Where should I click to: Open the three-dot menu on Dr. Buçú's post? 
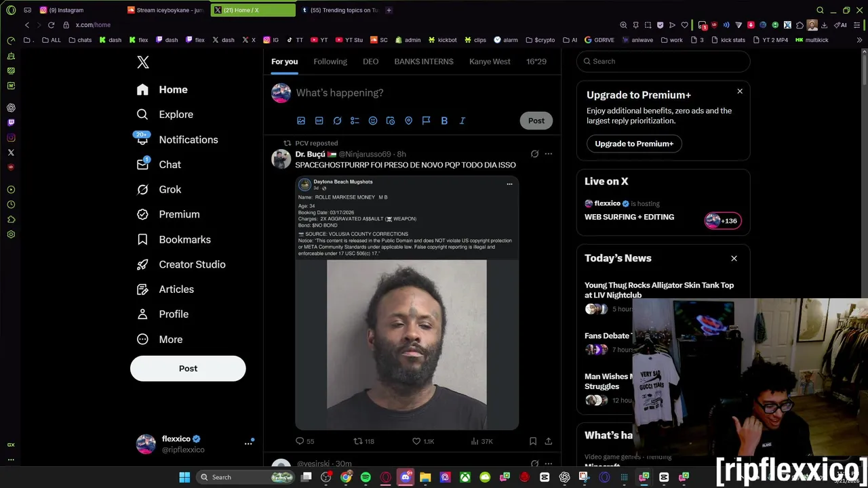(x=549, y=154)
